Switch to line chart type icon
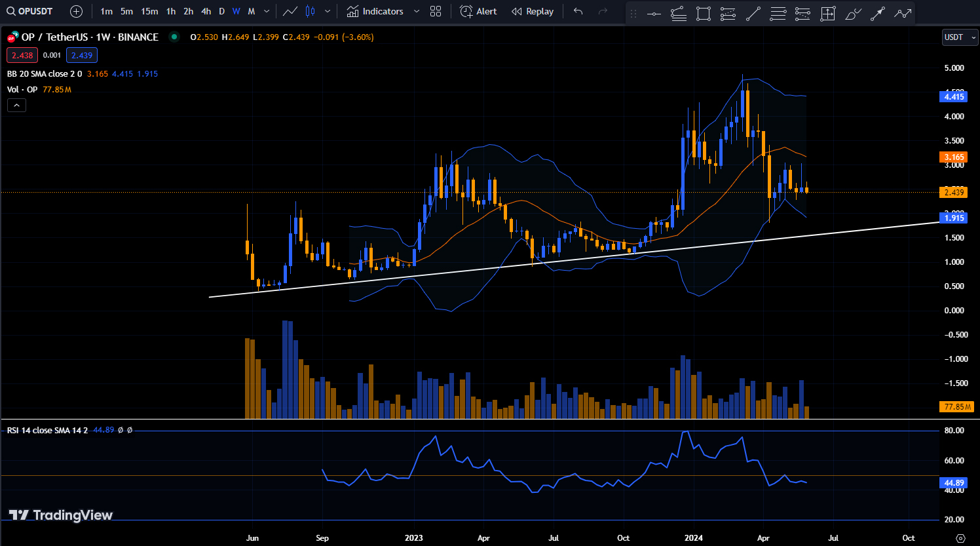Viewport: 980px width, 546px height. pyautogui.click(x=290, y=11)
